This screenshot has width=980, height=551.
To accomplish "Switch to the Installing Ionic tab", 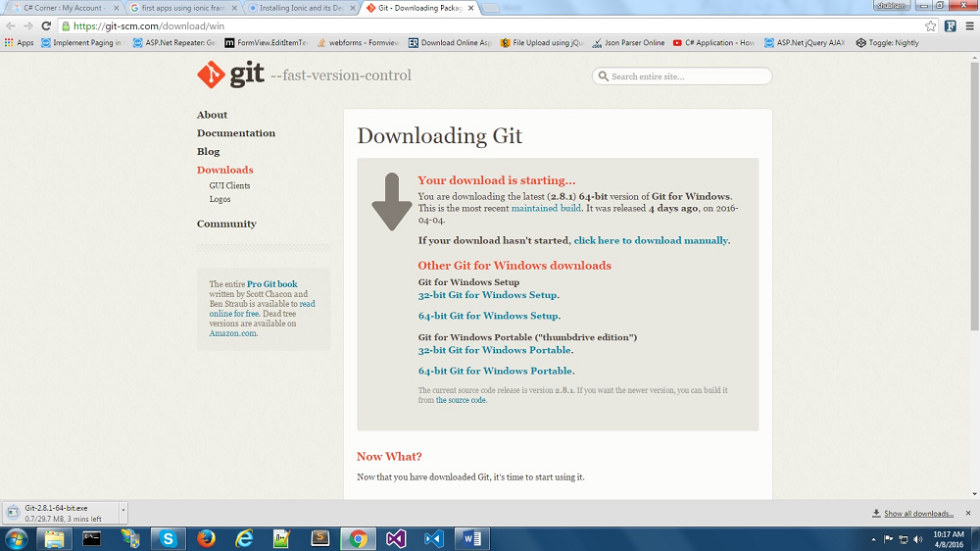I will point(301,8).
